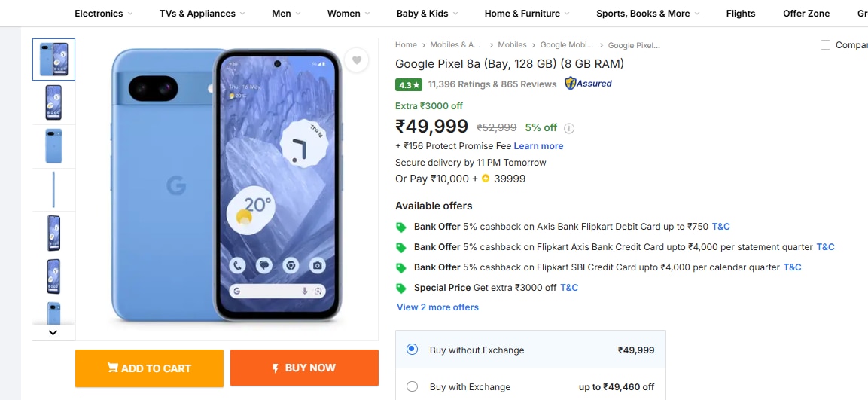Tick the Compare checkbox

825,45
